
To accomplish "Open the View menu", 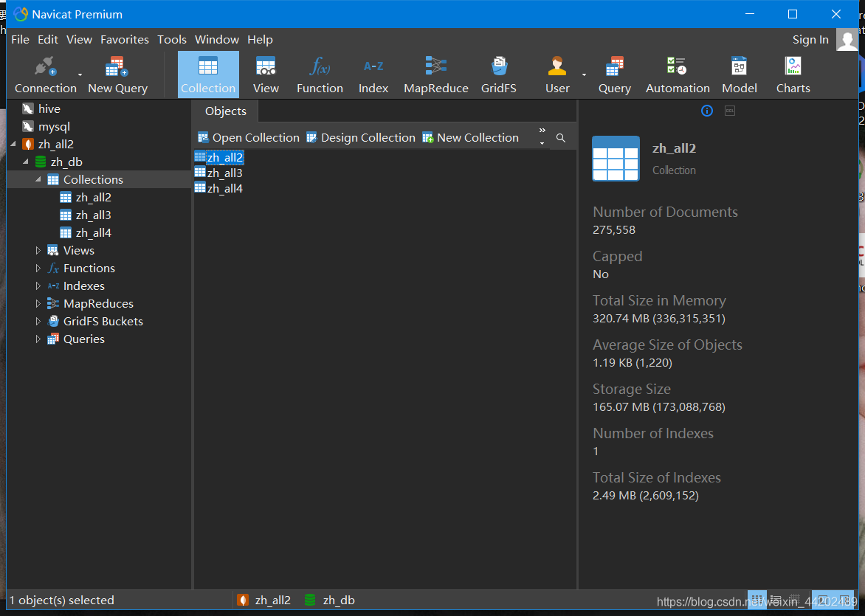I will (x=80, y=40).
